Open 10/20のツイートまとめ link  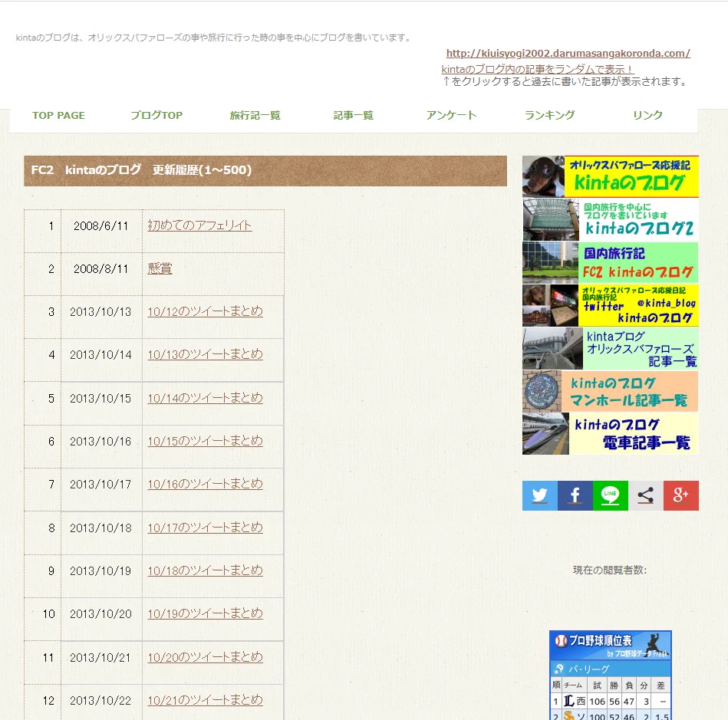206,657
